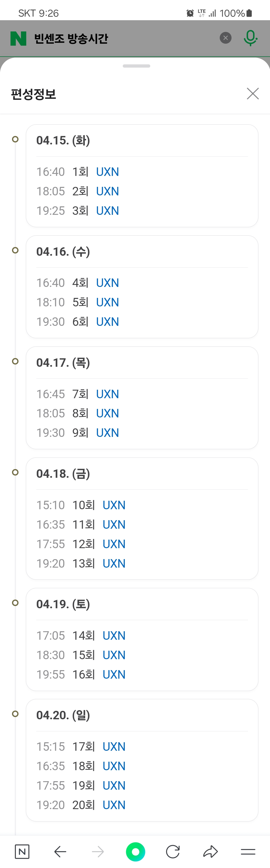Open UXN link for final episode 20회
This screenshot has width=270, height=868.
pyautogui.click(x=114, y=805)
